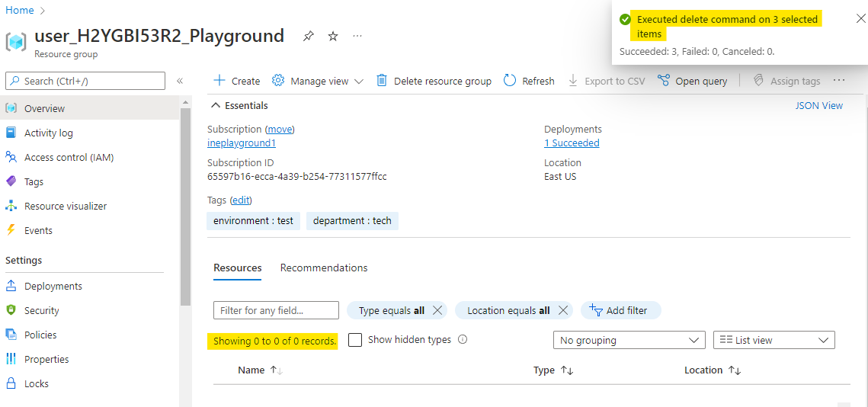Viewport: 868px width, 407px height.
Task: Pin the resource group to dashboard
Action: [308, 37]
